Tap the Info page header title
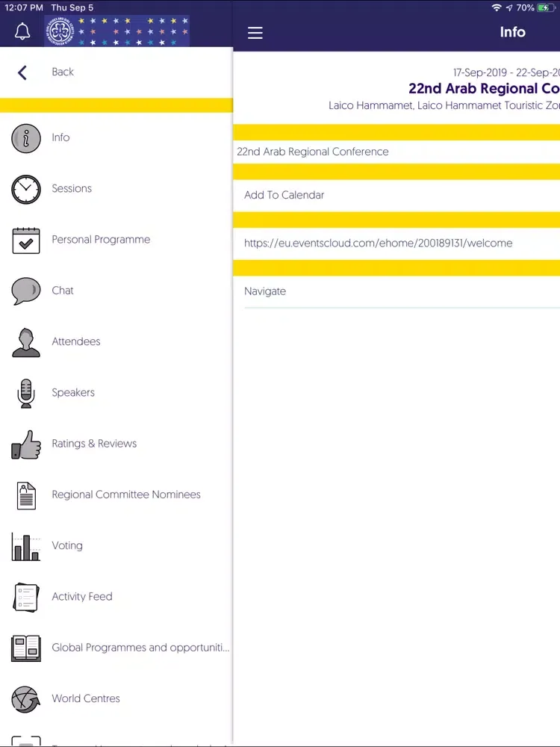This screenshot has width=560, height=747. click(512, 32)
